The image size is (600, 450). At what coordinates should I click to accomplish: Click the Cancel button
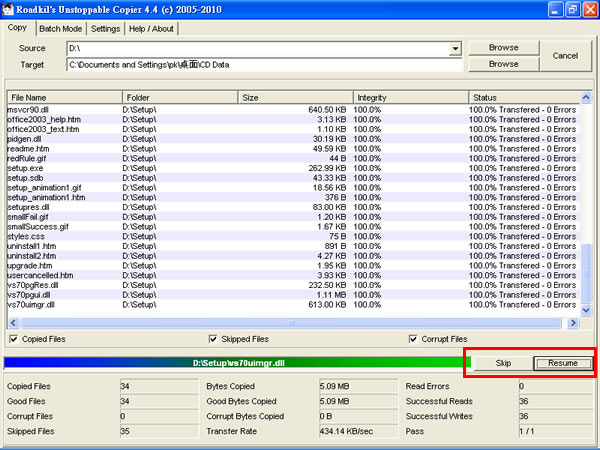click(x=565, y=56)
